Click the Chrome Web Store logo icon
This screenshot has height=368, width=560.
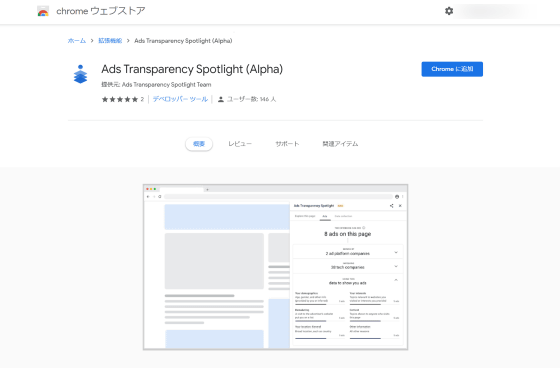pos(43,11)
